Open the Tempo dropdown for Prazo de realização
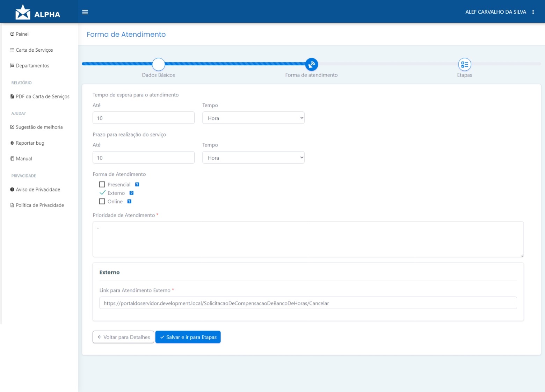The image size is (545, 392). tap(253, 158)
